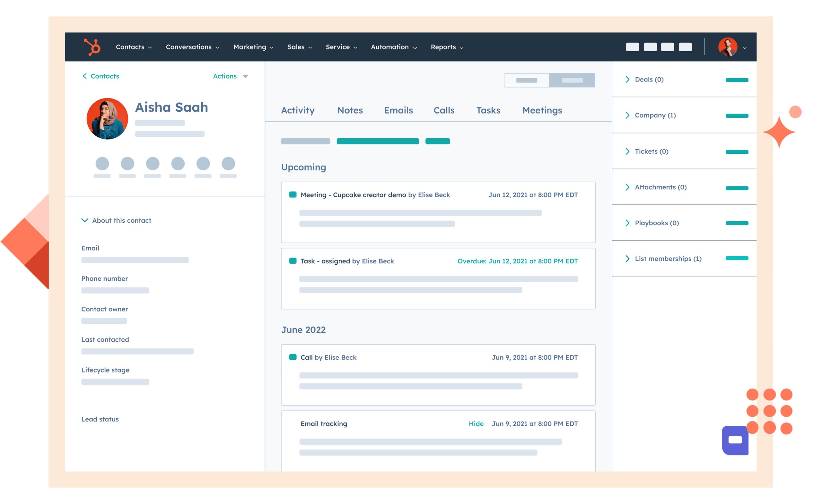Select the right segment of view toggle
The image size is (822, 504).
click(x=572, y=80)
